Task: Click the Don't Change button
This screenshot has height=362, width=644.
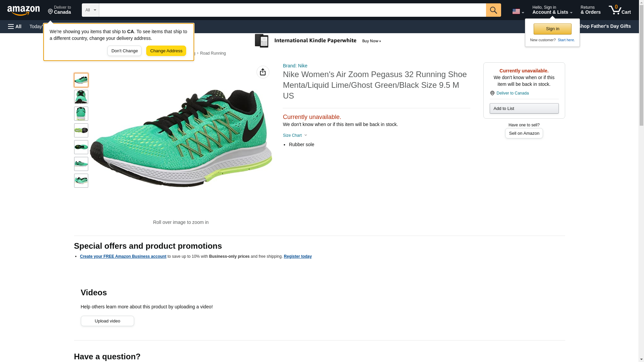Action: (124, 51)
